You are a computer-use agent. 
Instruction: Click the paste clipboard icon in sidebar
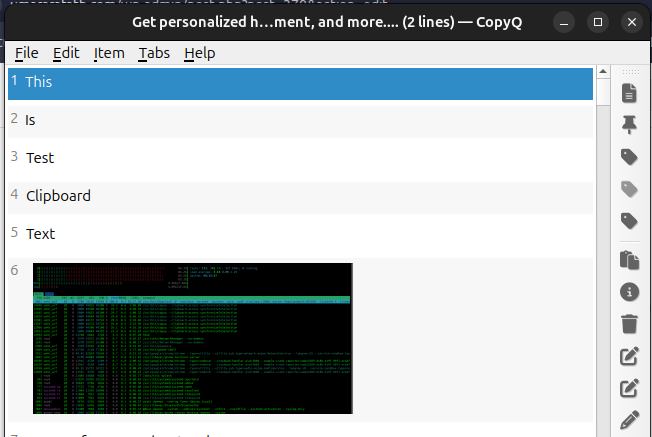[629, 260]
